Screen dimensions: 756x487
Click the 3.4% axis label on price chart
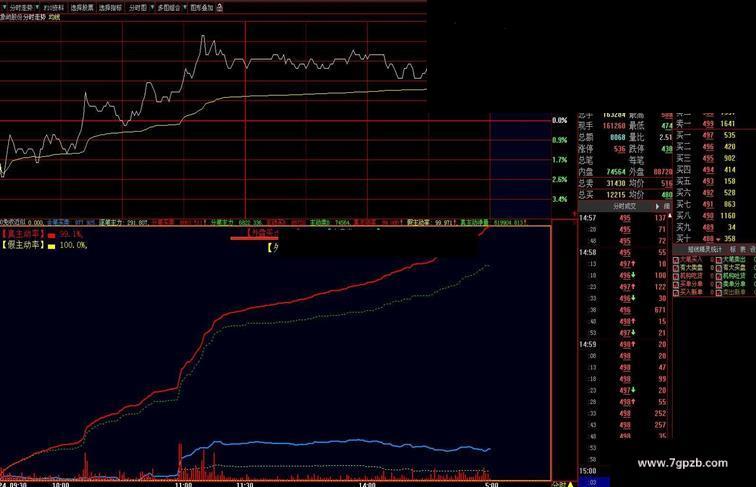coord(560,199)
